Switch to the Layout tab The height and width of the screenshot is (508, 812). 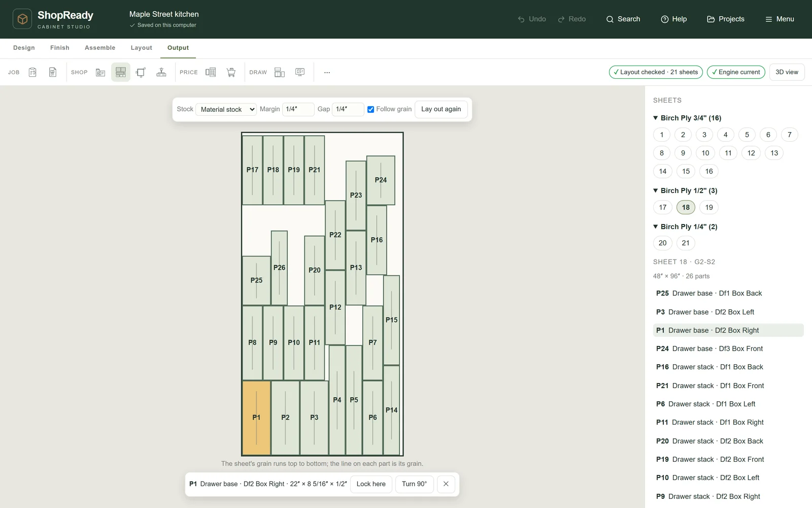[x=142, y=48]
